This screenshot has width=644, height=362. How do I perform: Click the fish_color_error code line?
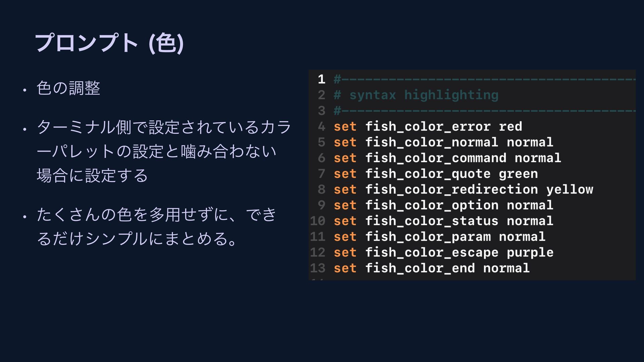[428, 127]
